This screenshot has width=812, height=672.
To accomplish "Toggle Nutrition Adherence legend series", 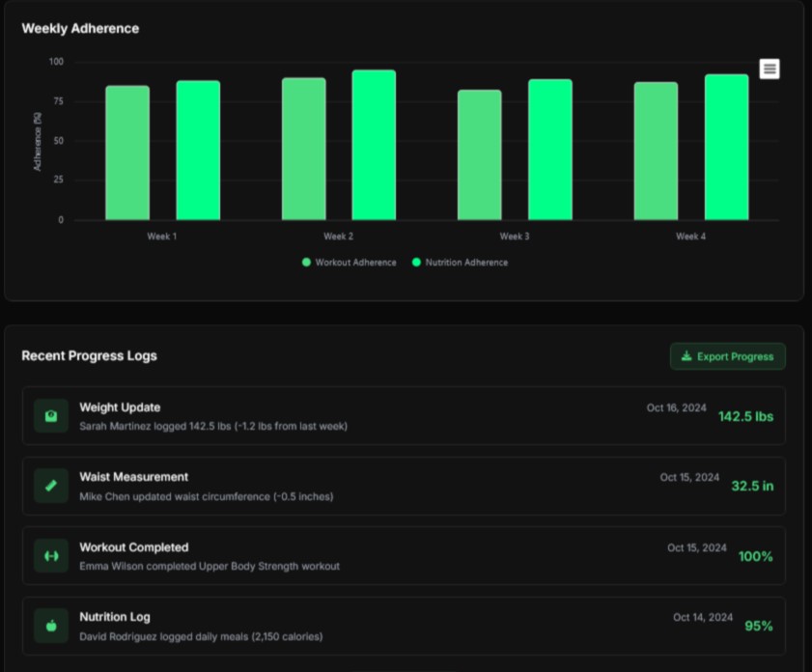I will [x=459, y=262].
